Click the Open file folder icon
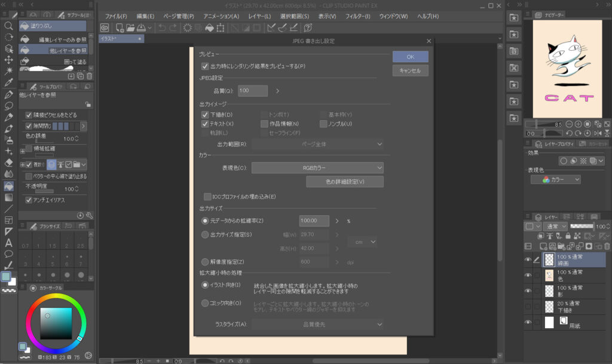The width and height of the screenshot is (612, 364). pyautogui.click(x=130, y=27)
